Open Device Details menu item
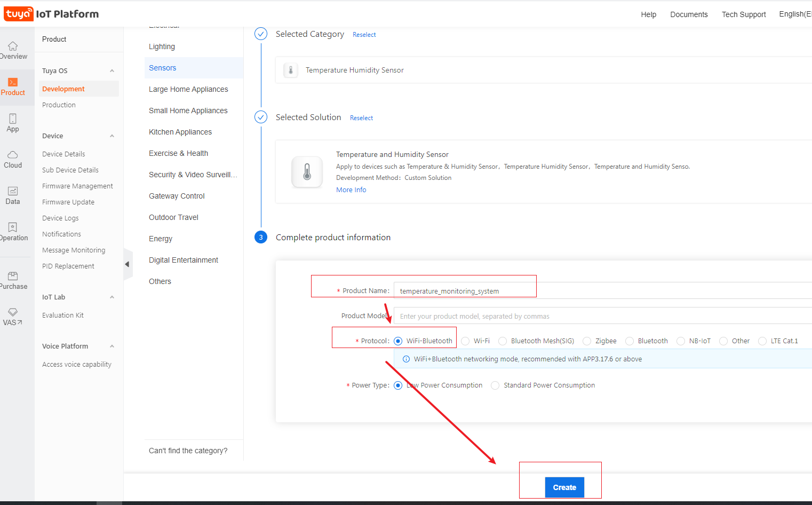 63,154
